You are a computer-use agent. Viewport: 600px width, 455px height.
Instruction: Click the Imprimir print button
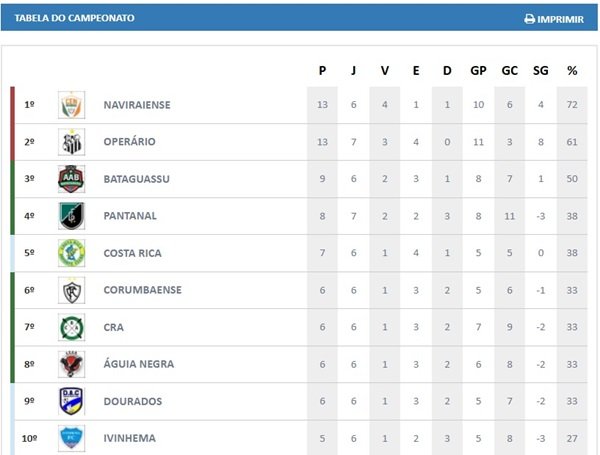tap(554, 18)
